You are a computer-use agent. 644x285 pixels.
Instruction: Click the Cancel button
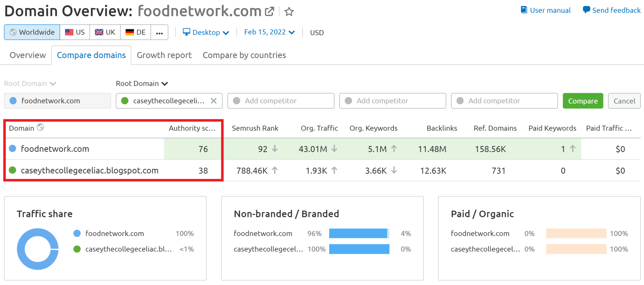point(624,101)
